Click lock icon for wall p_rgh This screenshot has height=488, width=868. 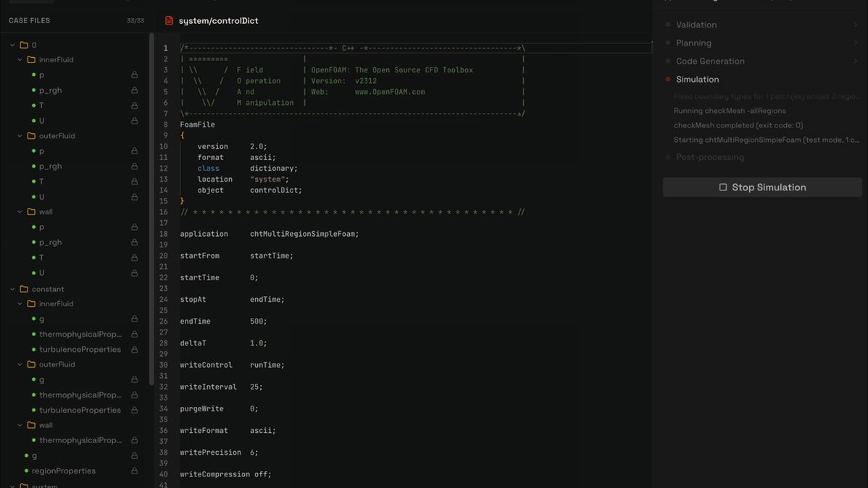point(135,243)
